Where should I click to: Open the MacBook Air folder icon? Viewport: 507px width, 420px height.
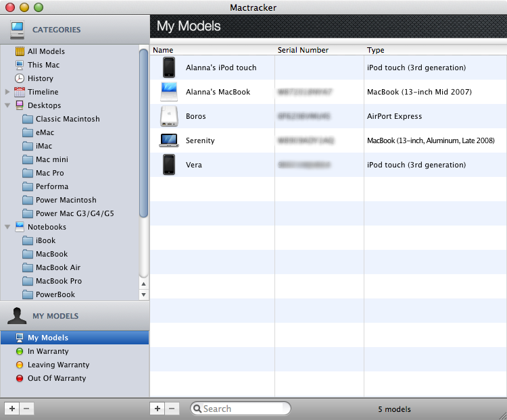28,268
